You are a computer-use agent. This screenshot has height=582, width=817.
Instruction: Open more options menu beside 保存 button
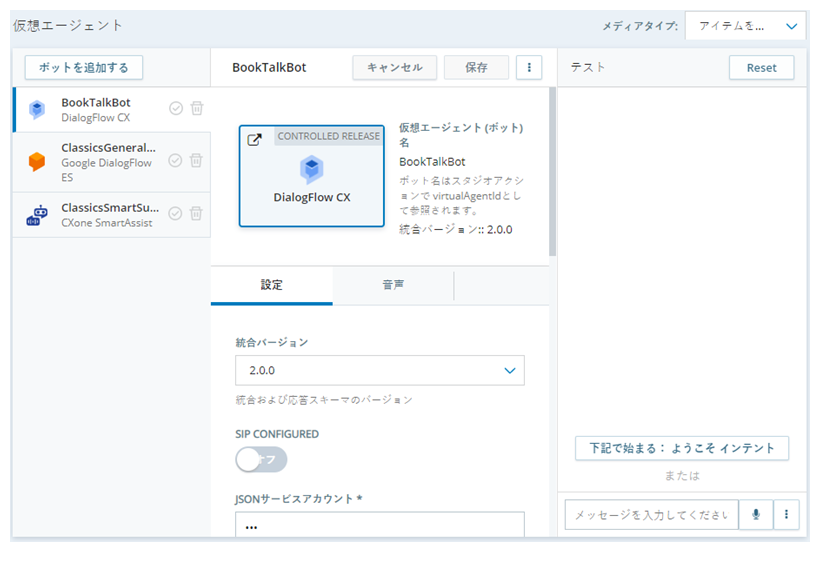coord(529,67)
